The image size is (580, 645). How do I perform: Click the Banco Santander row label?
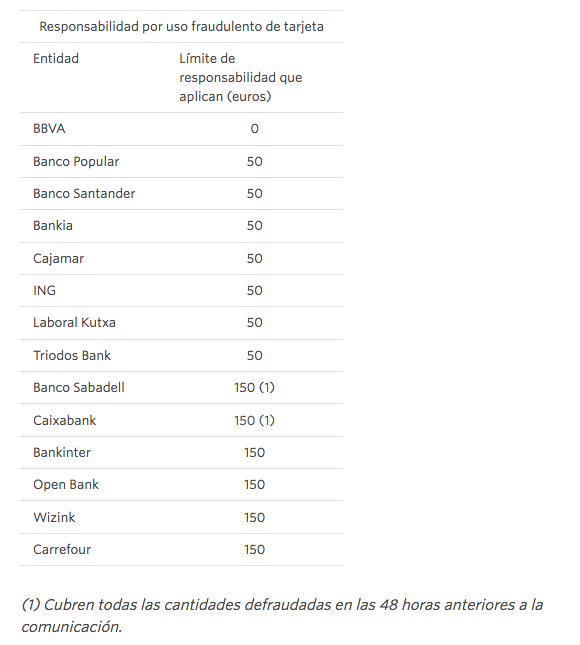[x=84, y=193]
